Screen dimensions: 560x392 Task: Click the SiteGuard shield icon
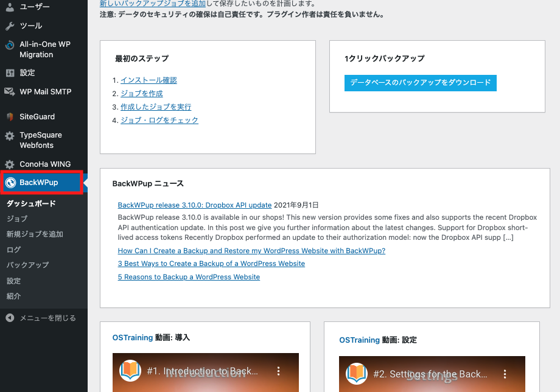(10, 116)
